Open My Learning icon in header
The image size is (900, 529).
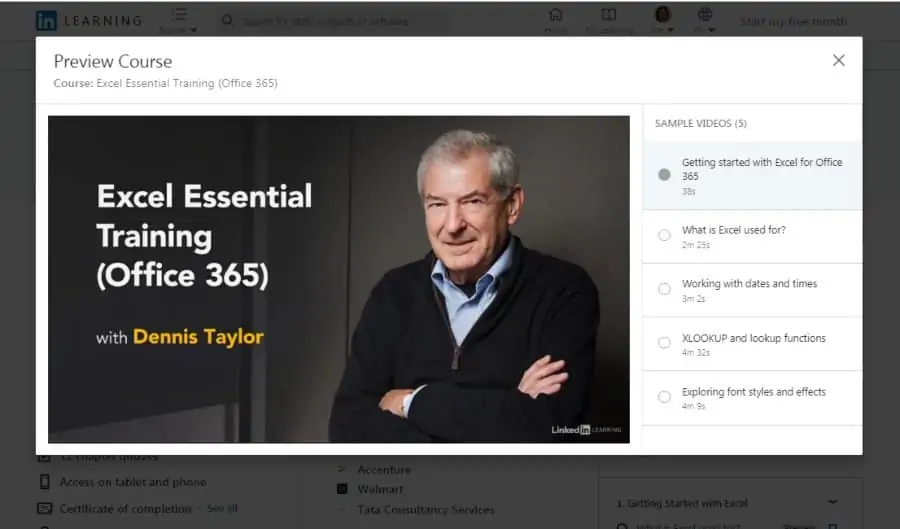[608, 14]
